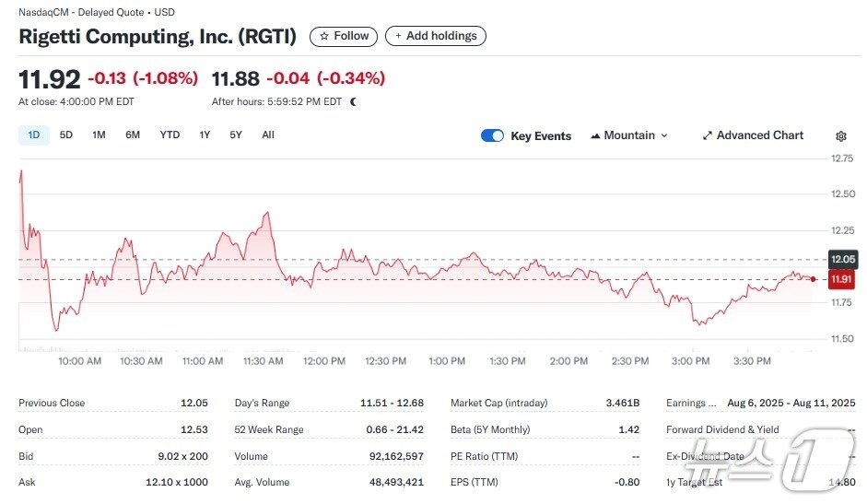Image resolution: width=867 pixels, height=504 pixels.
Task: Select the 1M chart range
Action: coord(99,135)
